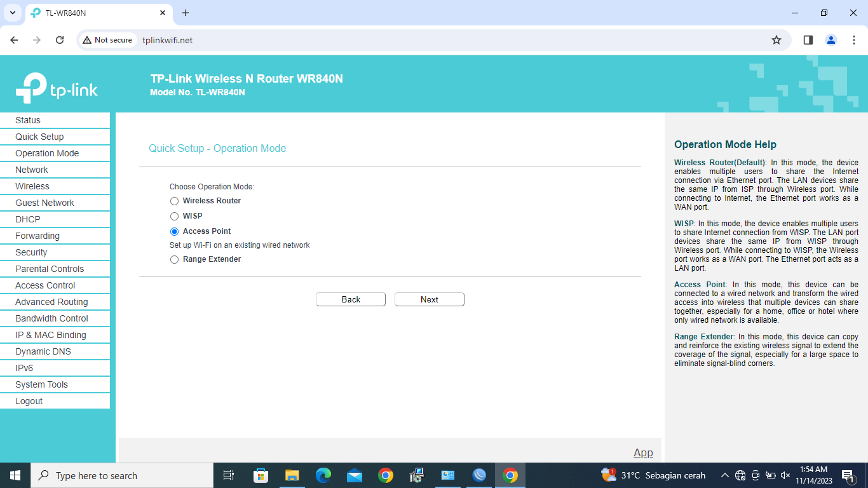This screenshot has width=868, height=488.
Task: Open the tab search dropdown arrow
Action: click(x=12, y=13)
